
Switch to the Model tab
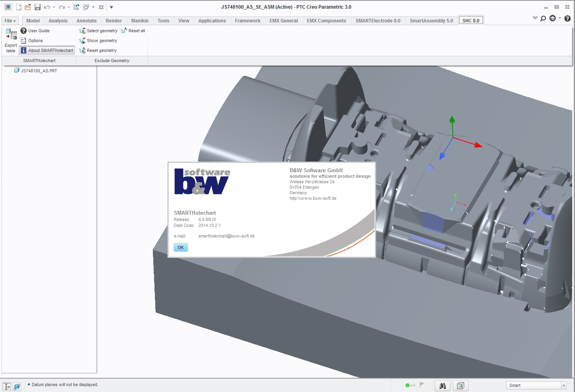[33, 21]
